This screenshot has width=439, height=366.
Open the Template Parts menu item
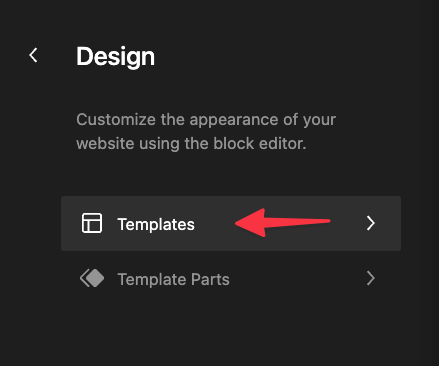[x=231, y=279]
